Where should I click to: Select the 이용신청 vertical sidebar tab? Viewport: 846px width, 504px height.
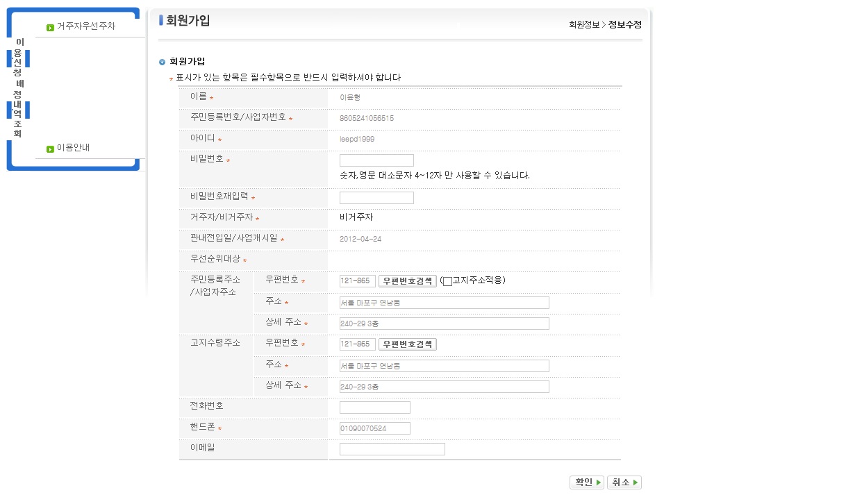click(x=19, y=58)
